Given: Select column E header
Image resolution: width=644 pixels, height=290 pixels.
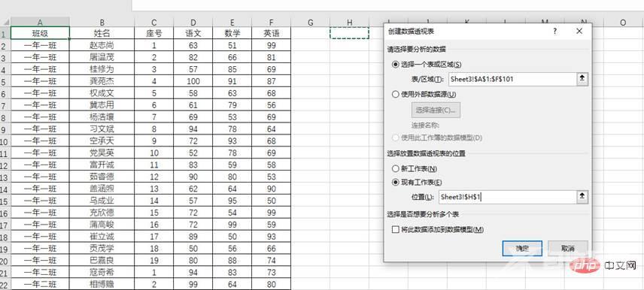Looking at the screenshot, I should point(232,23).
